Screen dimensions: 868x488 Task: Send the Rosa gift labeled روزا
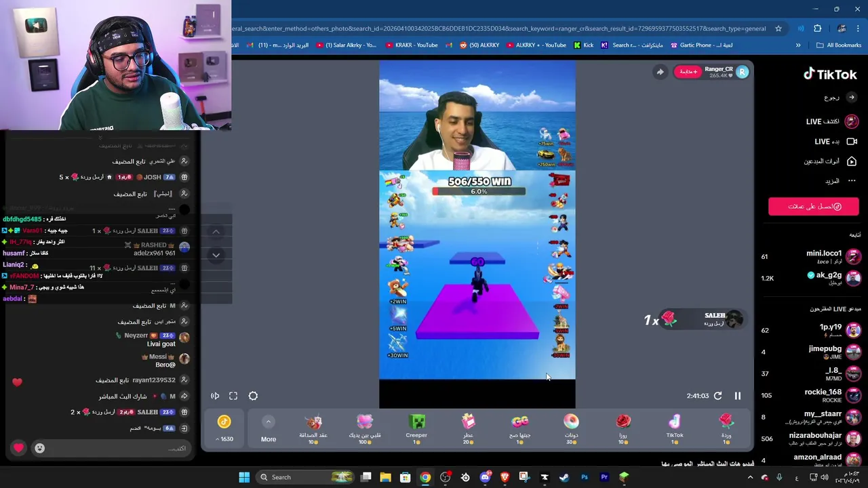point(623,430)
